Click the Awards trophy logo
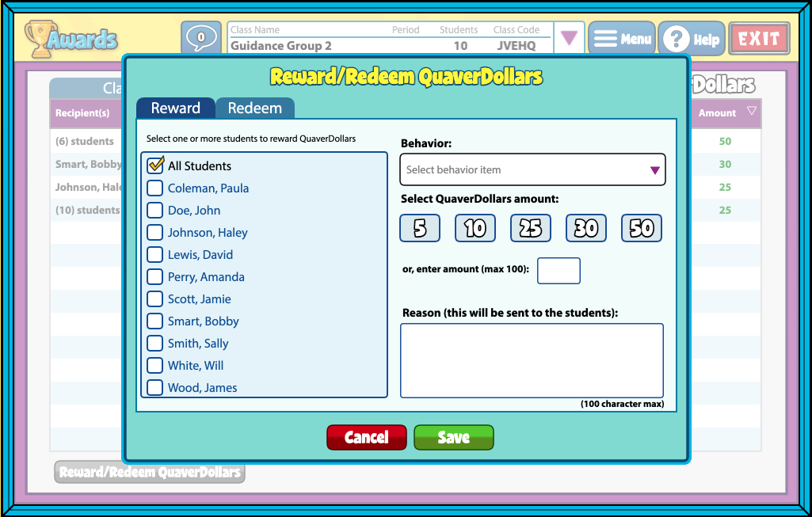The width and height of the screenshot is (812, 517). [71, 39]
